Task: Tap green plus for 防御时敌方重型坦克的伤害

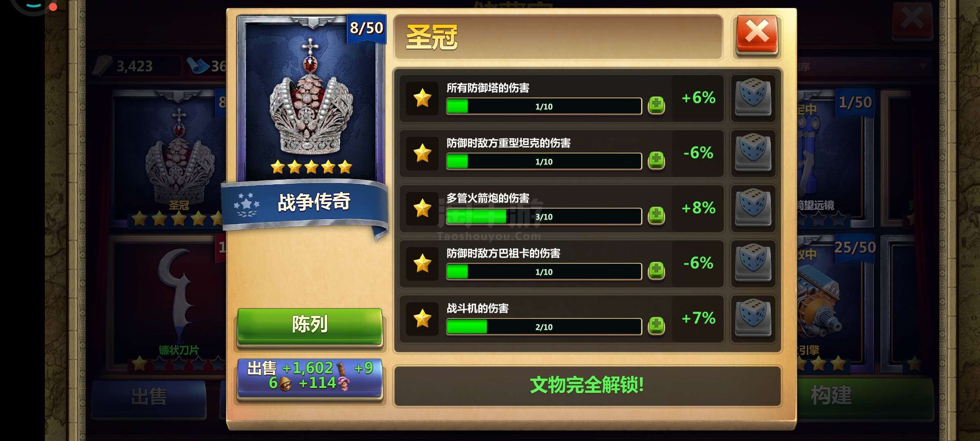Action: click(x=656, y=160)
